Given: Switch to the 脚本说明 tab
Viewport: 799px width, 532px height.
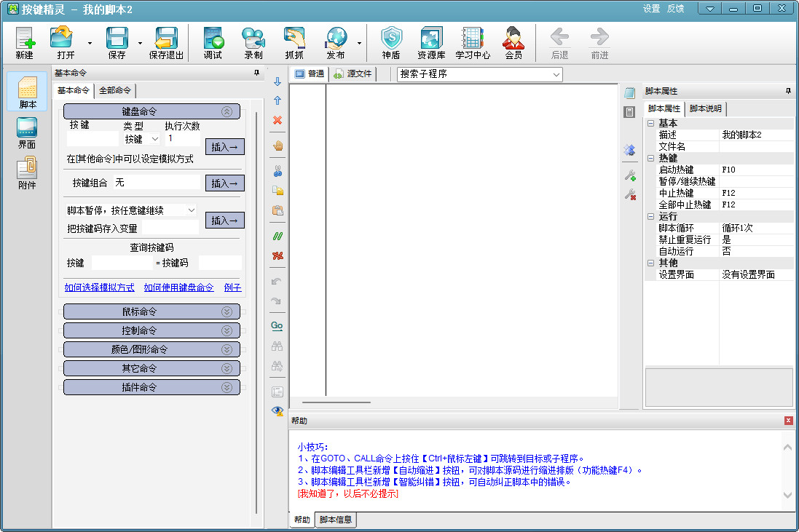Looking at the screenshot, I should click(706, 108).
